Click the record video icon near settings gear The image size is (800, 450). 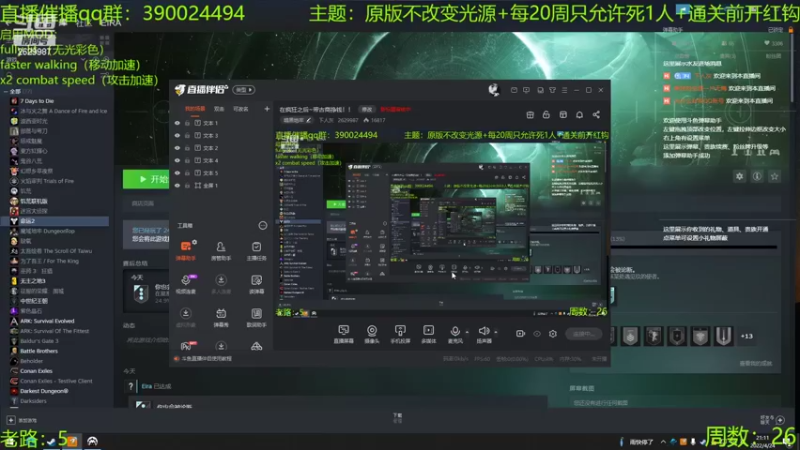[520, 334]
